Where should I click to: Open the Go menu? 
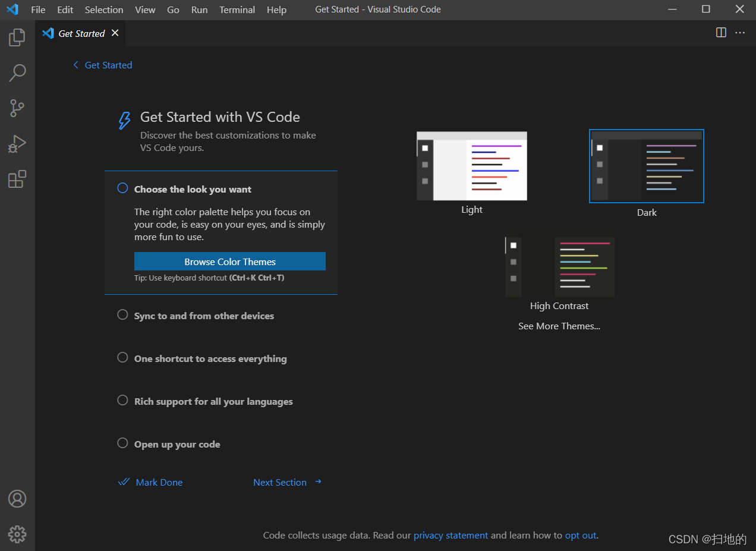tap(173, 10)
